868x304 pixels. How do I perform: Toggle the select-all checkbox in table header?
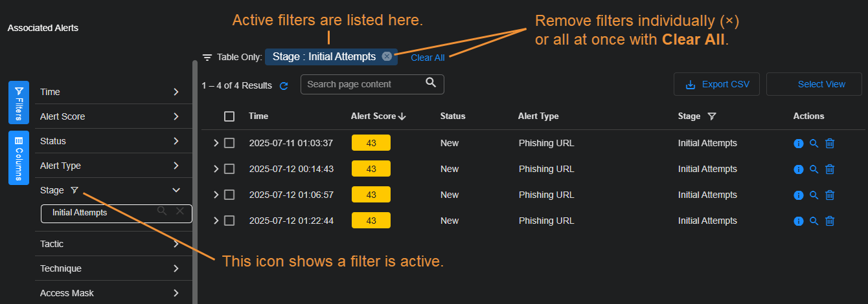tap(229, 116)
